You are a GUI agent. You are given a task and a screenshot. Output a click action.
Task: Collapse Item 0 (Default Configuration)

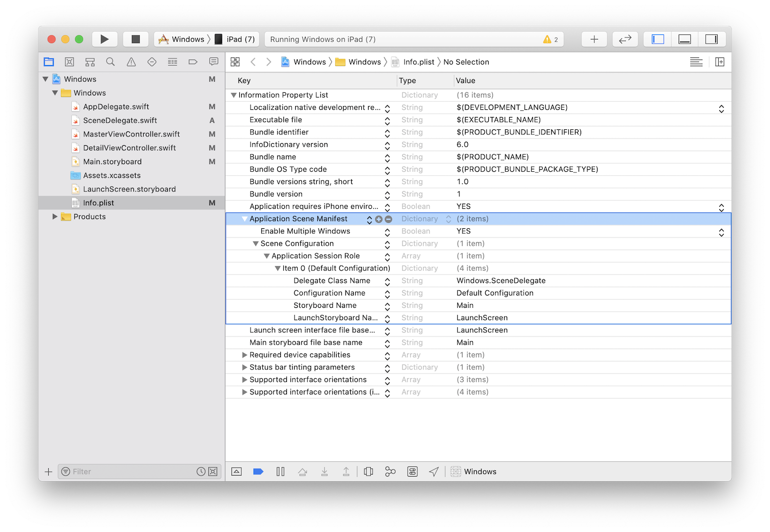tap(278, 268)
